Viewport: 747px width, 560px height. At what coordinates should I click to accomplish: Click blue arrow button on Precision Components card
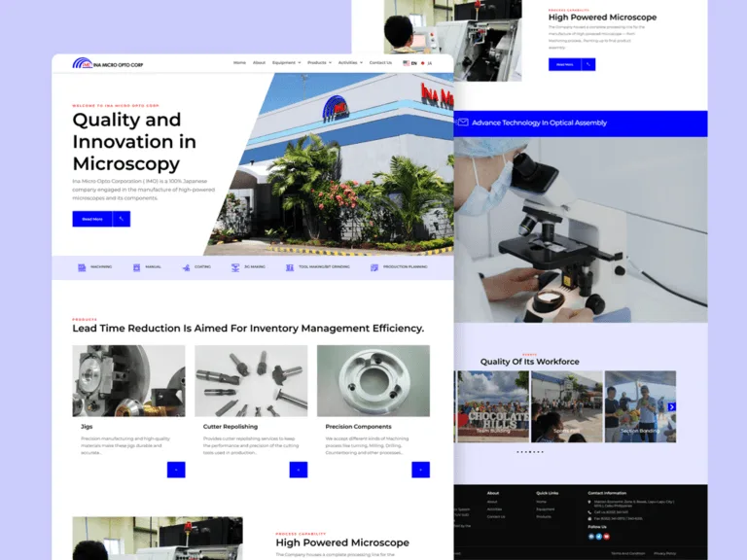tap(420, 470)
